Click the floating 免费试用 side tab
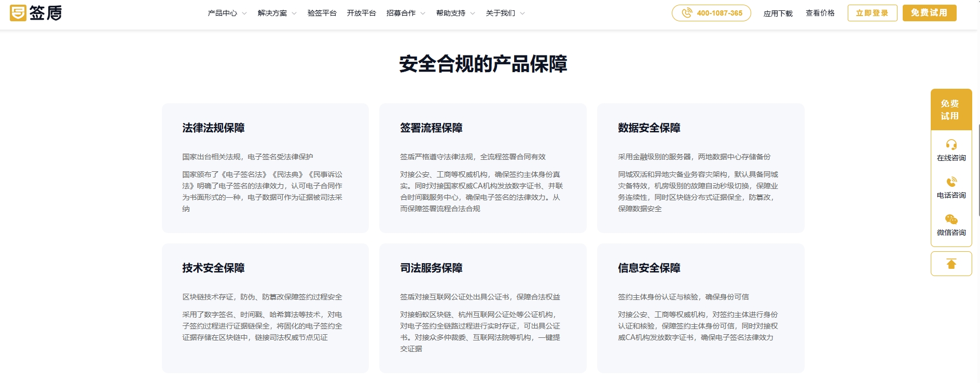The height and width of the screenshot is (383, 980). tap(950, 110)
